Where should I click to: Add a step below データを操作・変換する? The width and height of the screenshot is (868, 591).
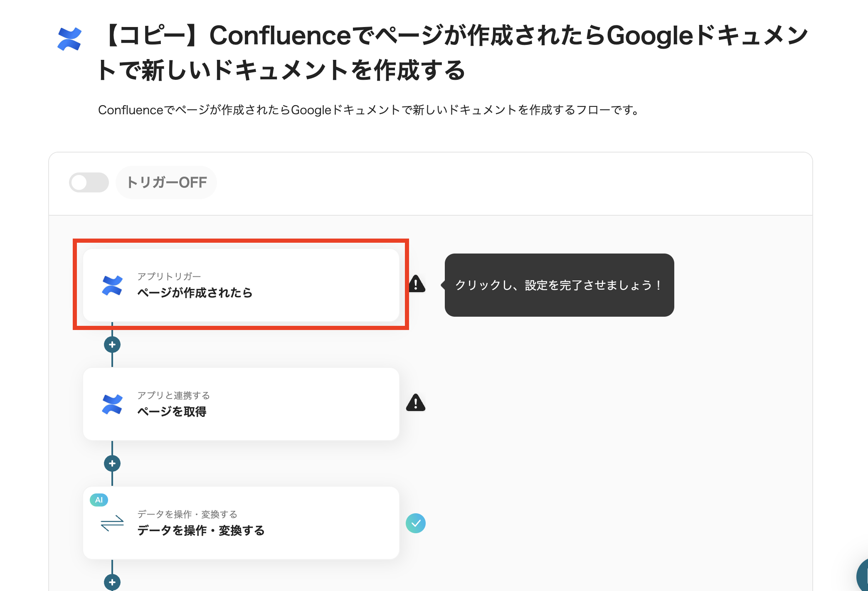(x=112, y=582)
